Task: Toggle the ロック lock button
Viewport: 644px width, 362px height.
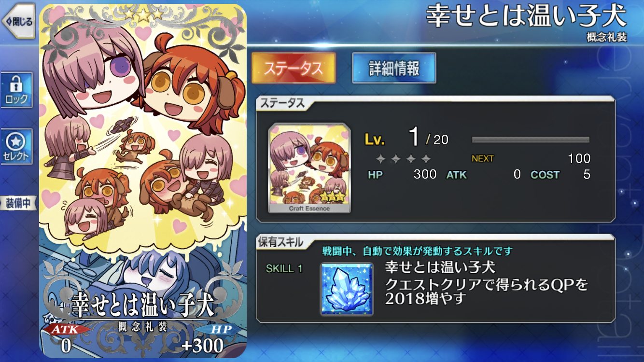Action: click(17, 90)
